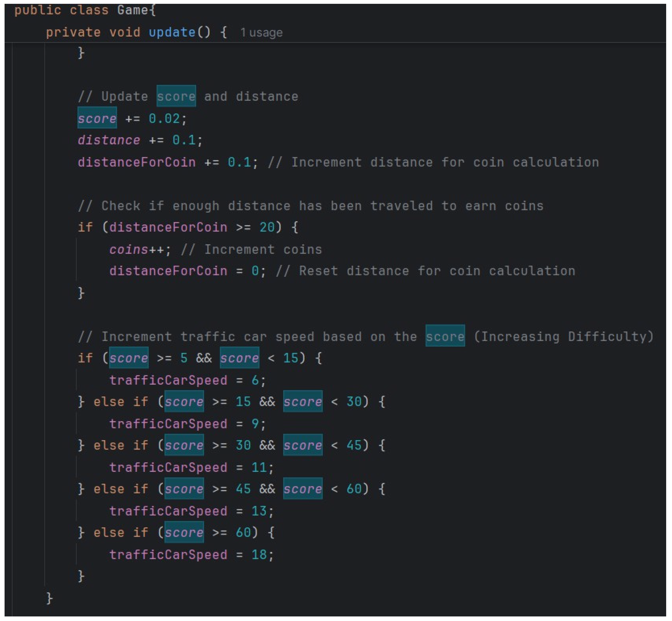672x621 pixels.
Task: Click the highlighted score in 'score += 0.02'
Action: pos(97,119)
